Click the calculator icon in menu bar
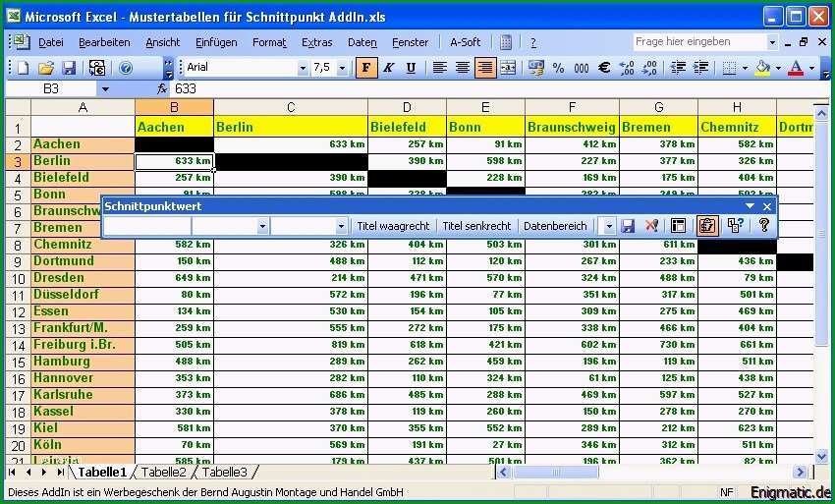 505,42
